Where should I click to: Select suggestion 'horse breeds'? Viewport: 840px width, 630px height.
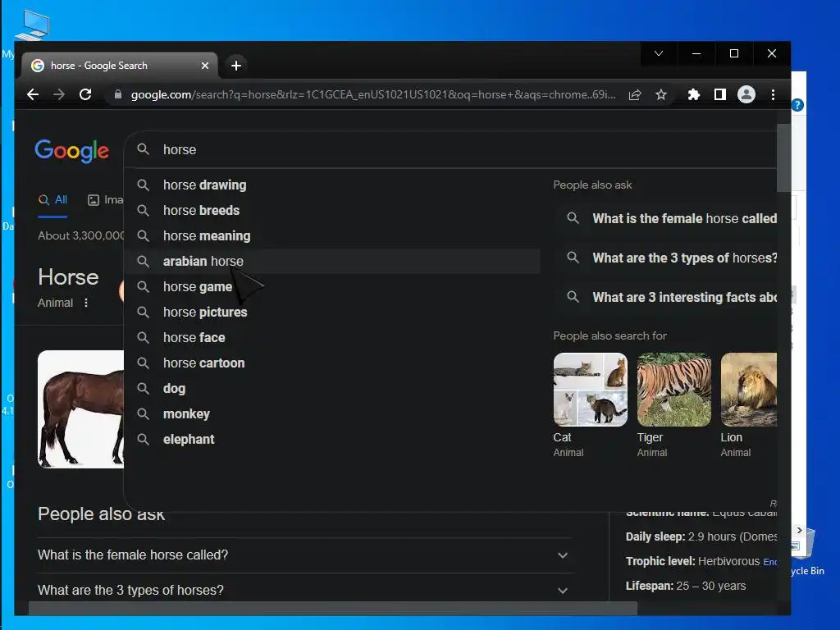(x=332, y=211)
